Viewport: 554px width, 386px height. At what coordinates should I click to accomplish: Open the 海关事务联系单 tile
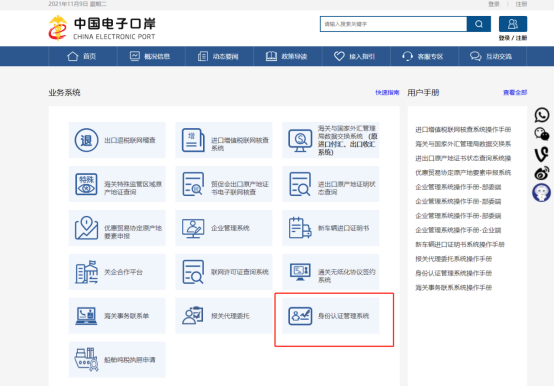117,316
